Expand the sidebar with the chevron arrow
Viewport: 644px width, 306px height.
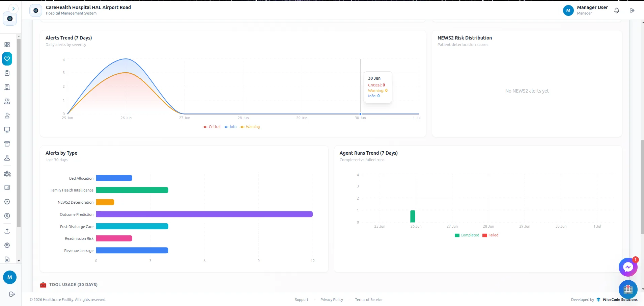[x=13, y=9]
